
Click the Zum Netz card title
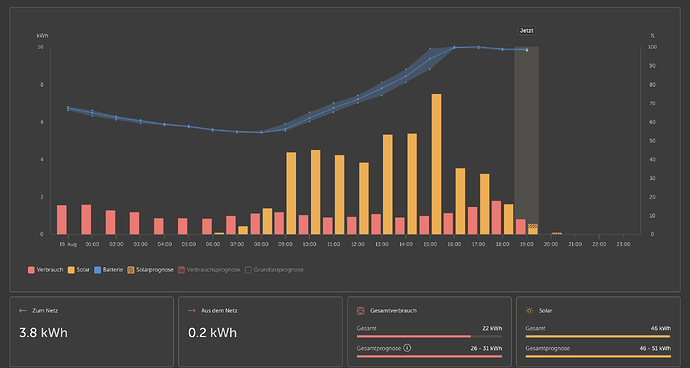point(45,311)
